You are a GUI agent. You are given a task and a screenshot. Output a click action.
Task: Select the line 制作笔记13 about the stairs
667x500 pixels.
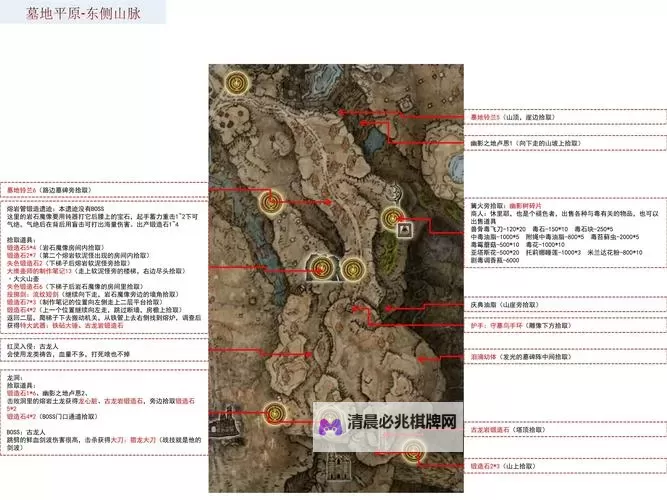click(96, 271)
